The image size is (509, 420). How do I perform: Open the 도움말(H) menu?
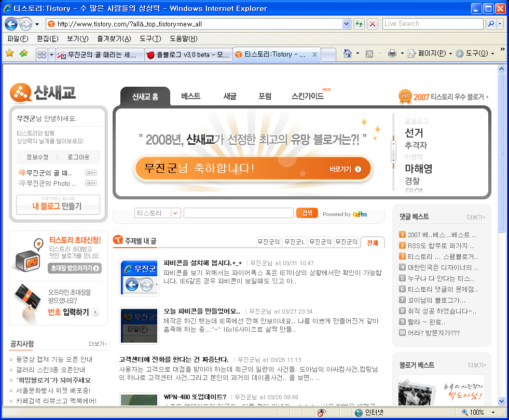(183, 38)
